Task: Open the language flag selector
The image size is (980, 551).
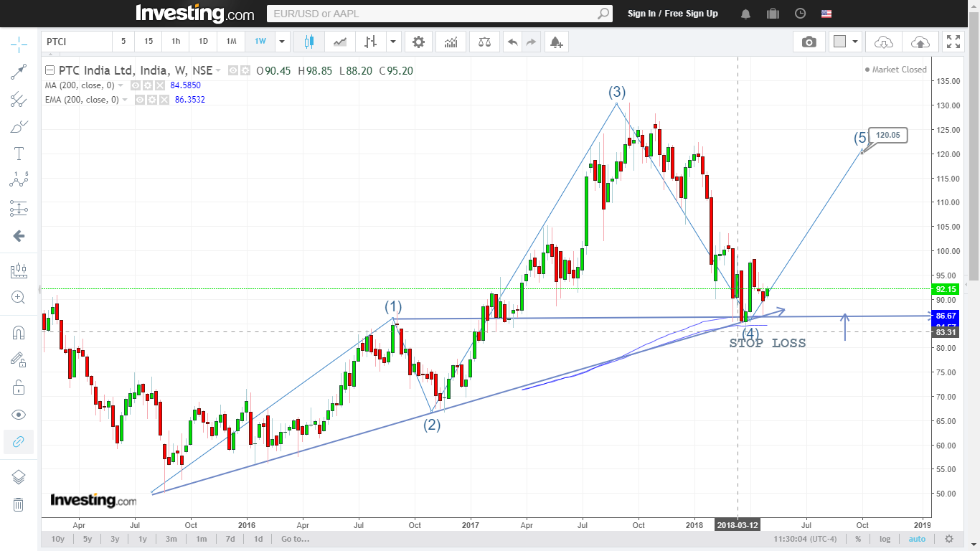Action: click(826, 14)
